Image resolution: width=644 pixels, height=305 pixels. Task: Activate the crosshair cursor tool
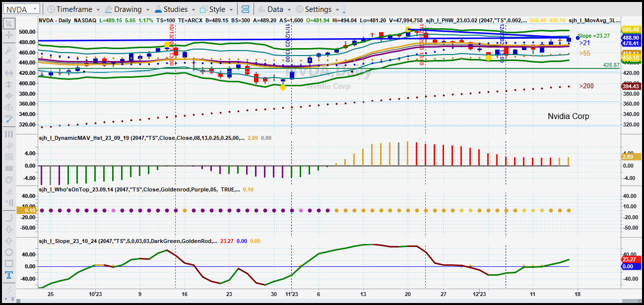click(8, 35)
